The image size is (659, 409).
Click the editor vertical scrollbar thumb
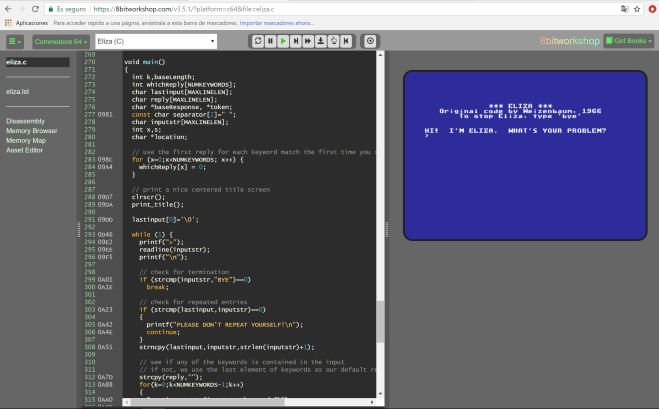click(380, 321)
